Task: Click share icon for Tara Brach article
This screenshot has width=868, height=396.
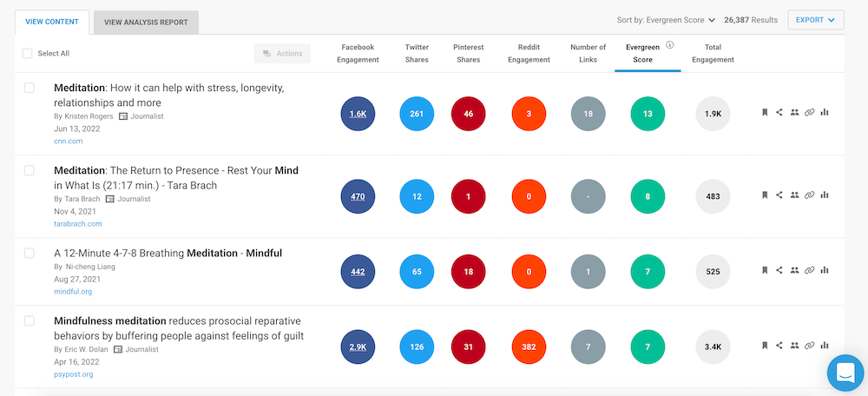Action: (779, 195)
